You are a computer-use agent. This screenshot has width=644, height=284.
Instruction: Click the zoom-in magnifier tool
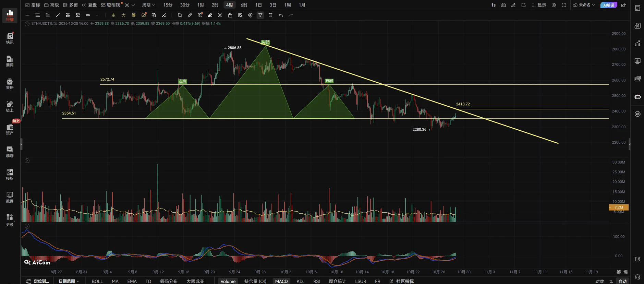[x=200, y=15]
